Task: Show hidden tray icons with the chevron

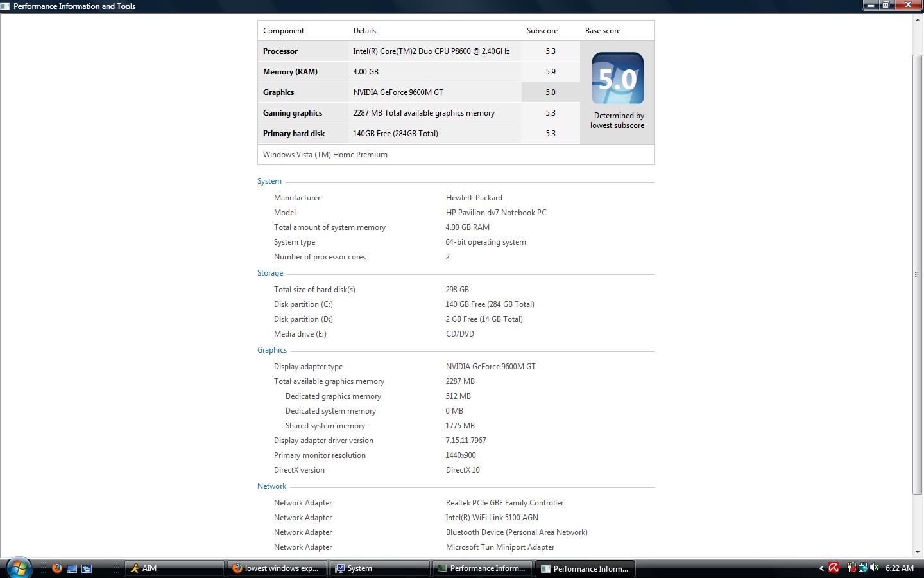Action: 821,568
